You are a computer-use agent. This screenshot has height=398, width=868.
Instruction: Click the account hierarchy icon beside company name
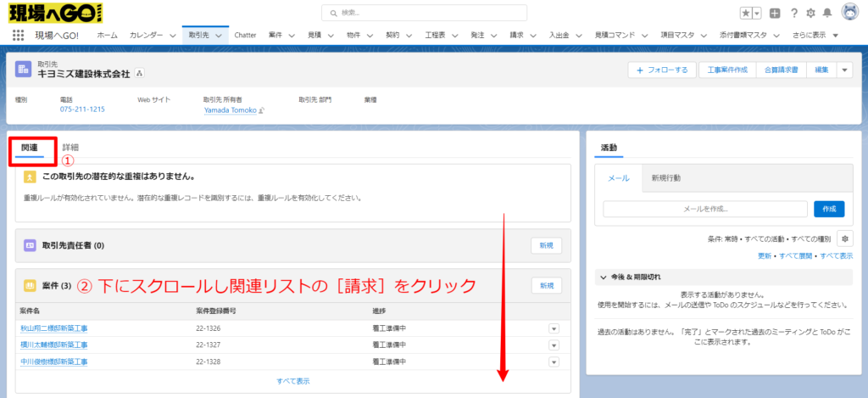(x=139, y=73)
